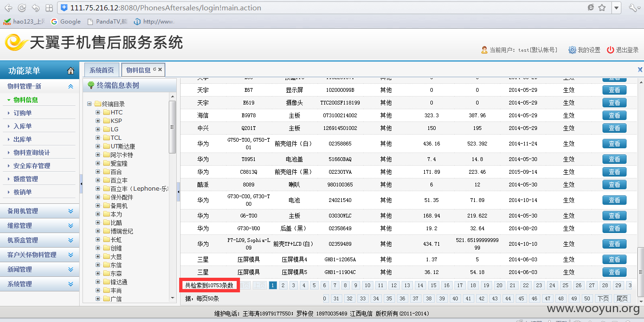The image size is (644, 322).
Task: Open 订购单 menu item
Action: click(x=23, y=113)
